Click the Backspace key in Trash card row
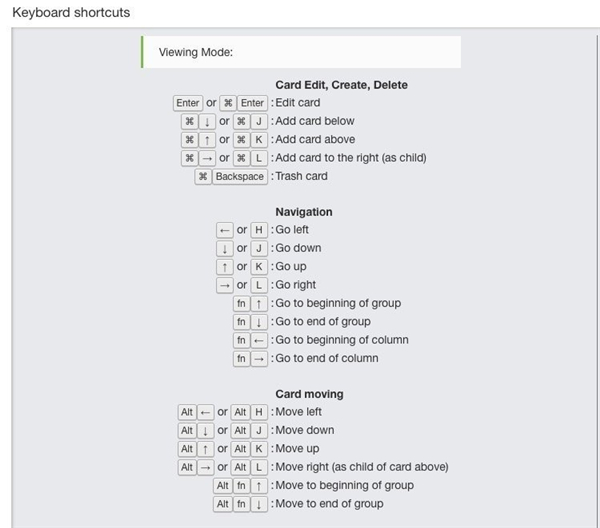 [239, 176]
